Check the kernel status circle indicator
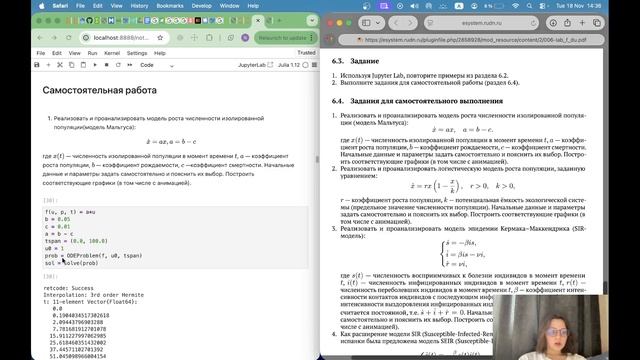This screenshot has width=640, height=360. point(305,65)
